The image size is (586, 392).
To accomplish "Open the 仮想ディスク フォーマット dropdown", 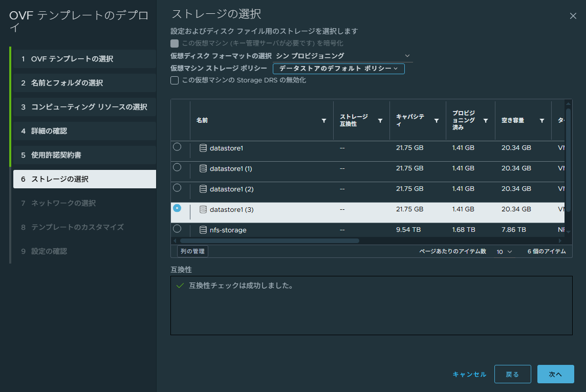I will point(407,55).
